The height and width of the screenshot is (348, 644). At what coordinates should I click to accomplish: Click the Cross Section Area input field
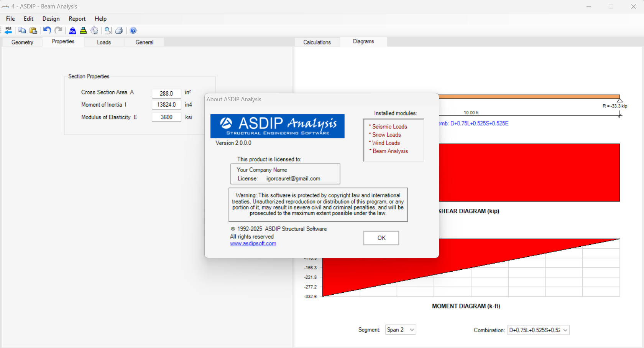click(x=166, y=93)
